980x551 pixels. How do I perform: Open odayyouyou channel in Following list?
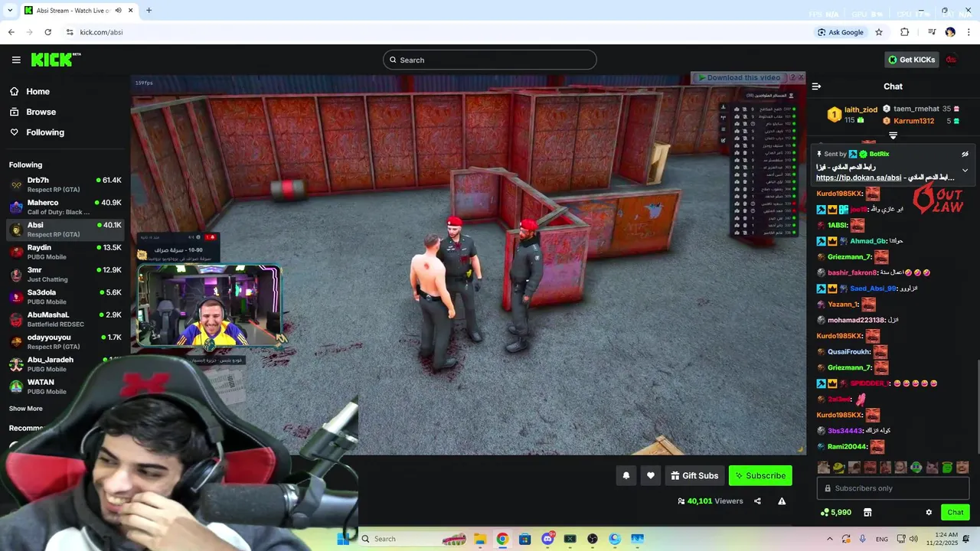coord(65,341)
